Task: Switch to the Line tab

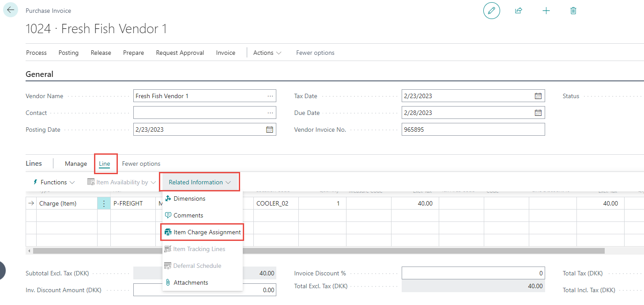Action: pos(105,164)
